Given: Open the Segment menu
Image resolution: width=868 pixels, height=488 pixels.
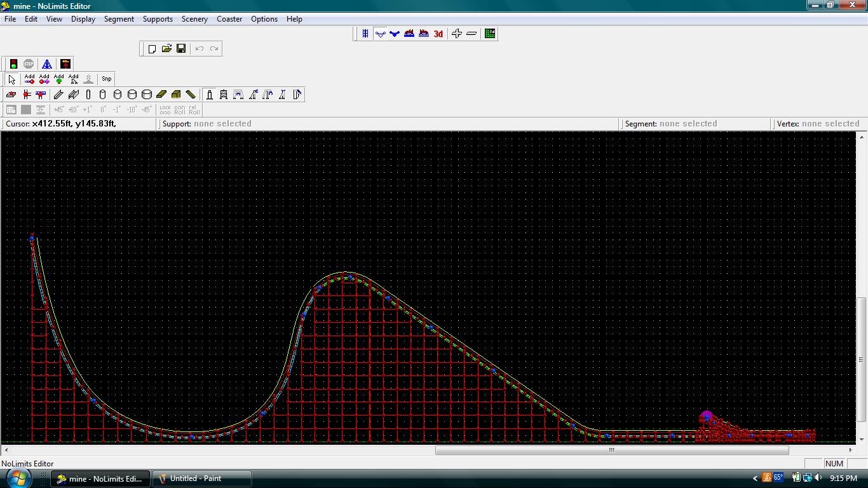Looking at the screenshot, I should (x=119, y=19).
